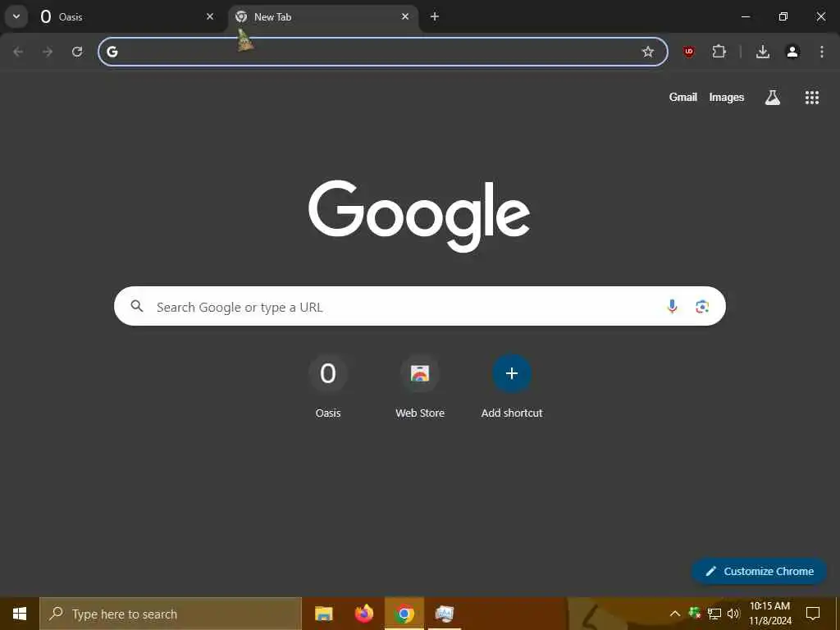Click the taskbar Type here to search box
This screenshot has width=840, height=630.
[x=171, y=614]
